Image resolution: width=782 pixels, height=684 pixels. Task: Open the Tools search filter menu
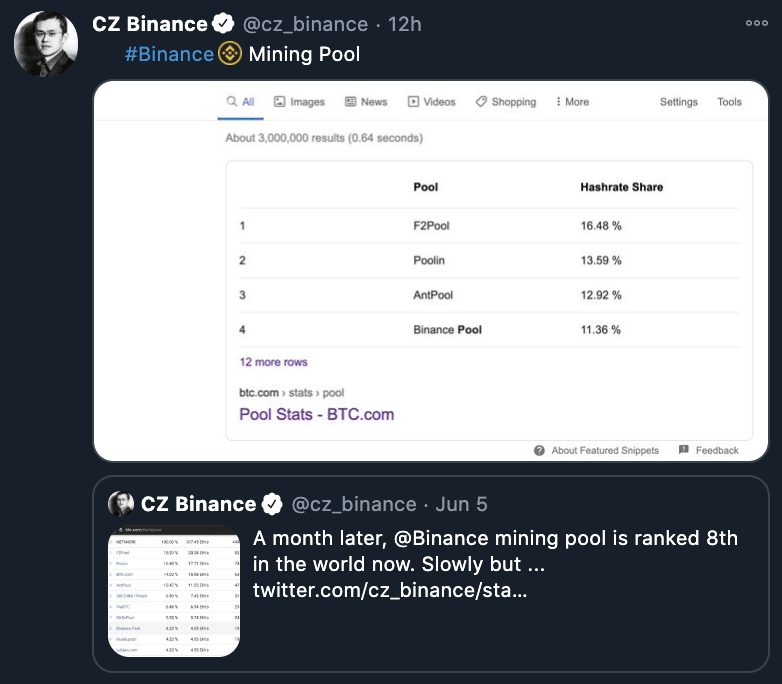pos(729,102)
